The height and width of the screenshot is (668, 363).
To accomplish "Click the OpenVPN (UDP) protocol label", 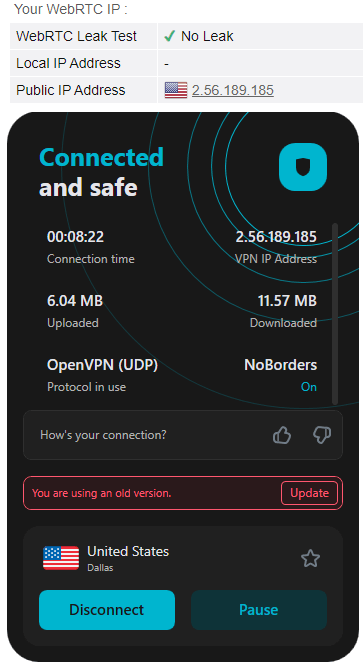I will tap(102, 365).
